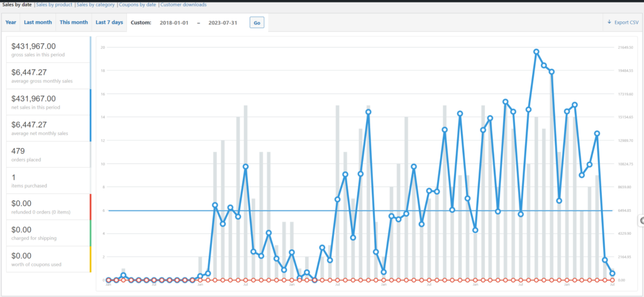
Task: Click the custom end date field 2023-07-31
Action: tap(223, 23)
